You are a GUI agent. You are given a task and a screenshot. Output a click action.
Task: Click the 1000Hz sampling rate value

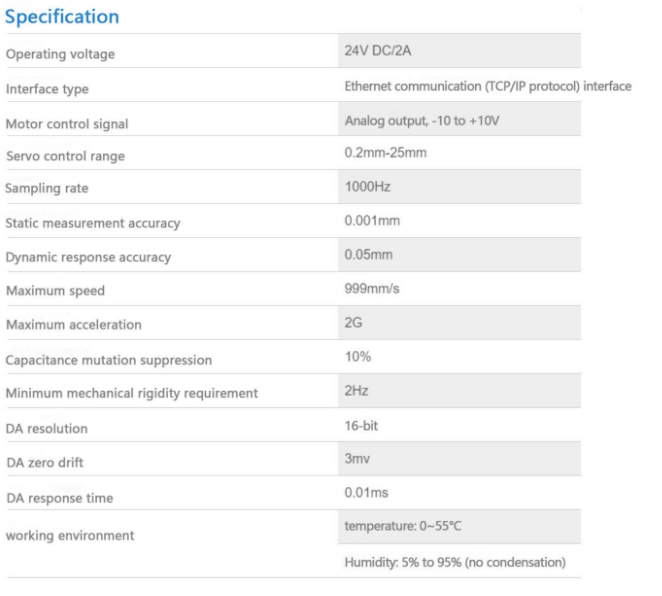click(367, 187)
